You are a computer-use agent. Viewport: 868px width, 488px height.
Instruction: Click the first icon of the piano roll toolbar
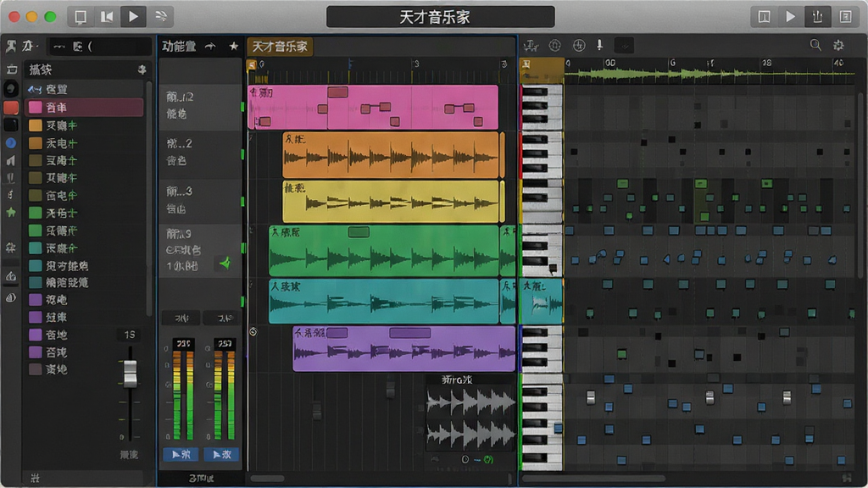[x=531, y=46]
